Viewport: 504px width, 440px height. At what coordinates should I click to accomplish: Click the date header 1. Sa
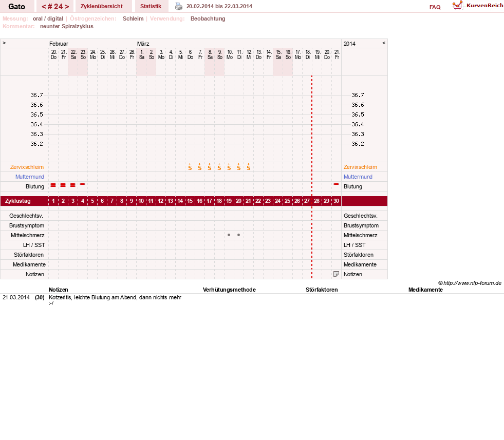coord(142,54)
